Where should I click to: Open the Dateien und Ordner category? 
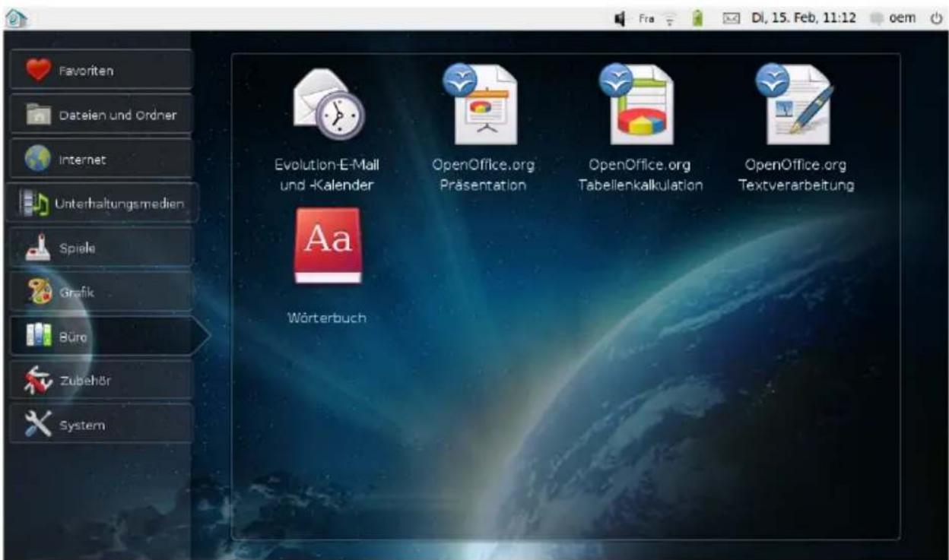(x=100, y=115)
